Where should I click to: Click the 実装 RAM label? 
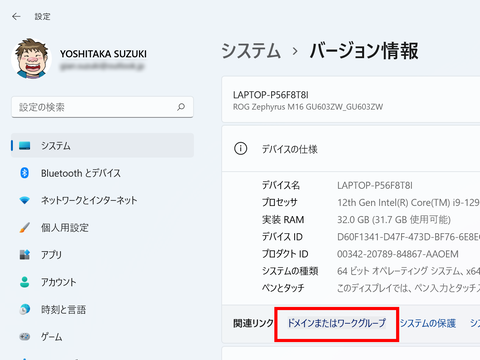pyautogui.click(x=283, y=220)
